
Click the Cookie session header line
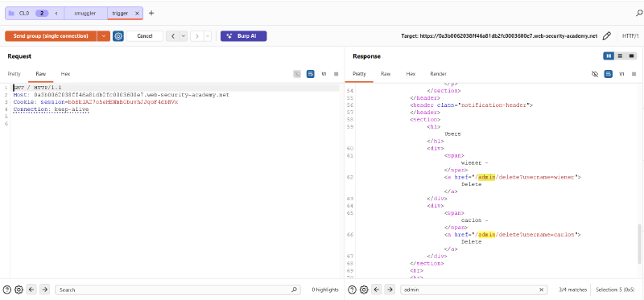[x=96, y=102]
